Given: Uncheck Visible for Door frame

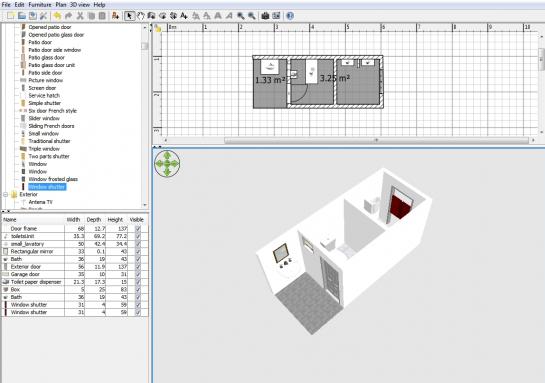Looking at the screenshot, I should click(x=138, y=229).
